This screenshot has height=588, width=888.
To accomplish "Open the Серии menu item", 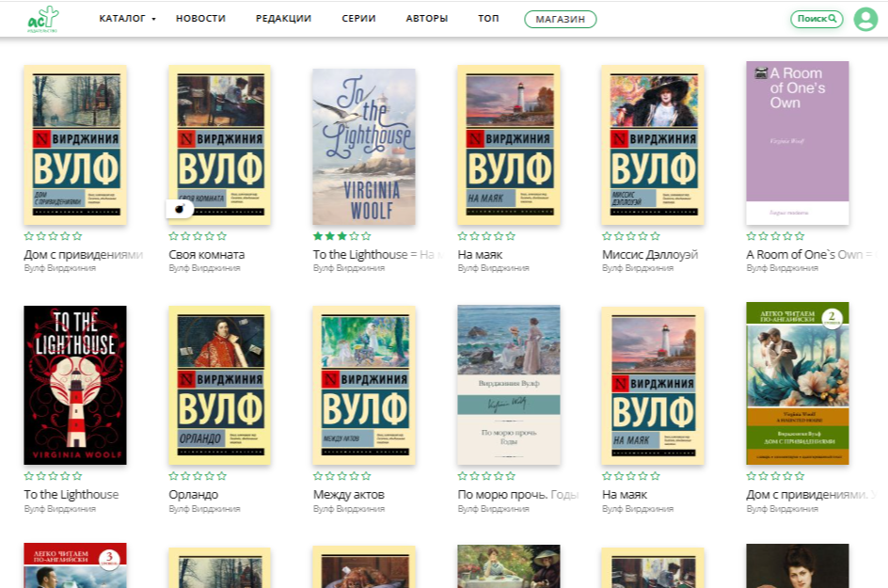I will tap(358, 19).
